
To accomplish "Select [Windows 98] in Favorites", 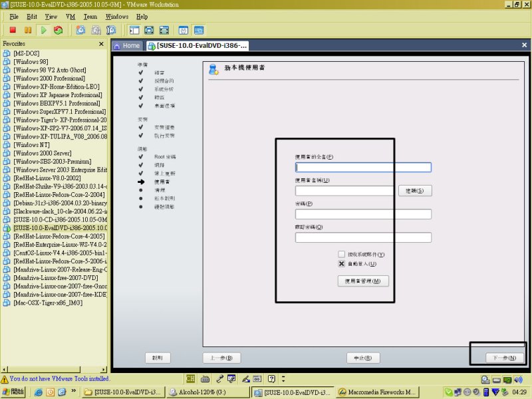I will (x=31, y=62).
